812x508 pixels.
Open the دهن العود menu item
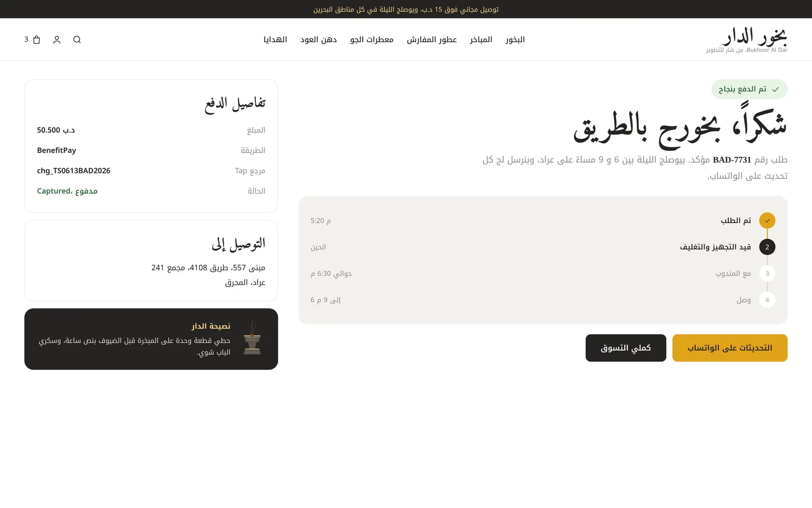click(319, 40)
